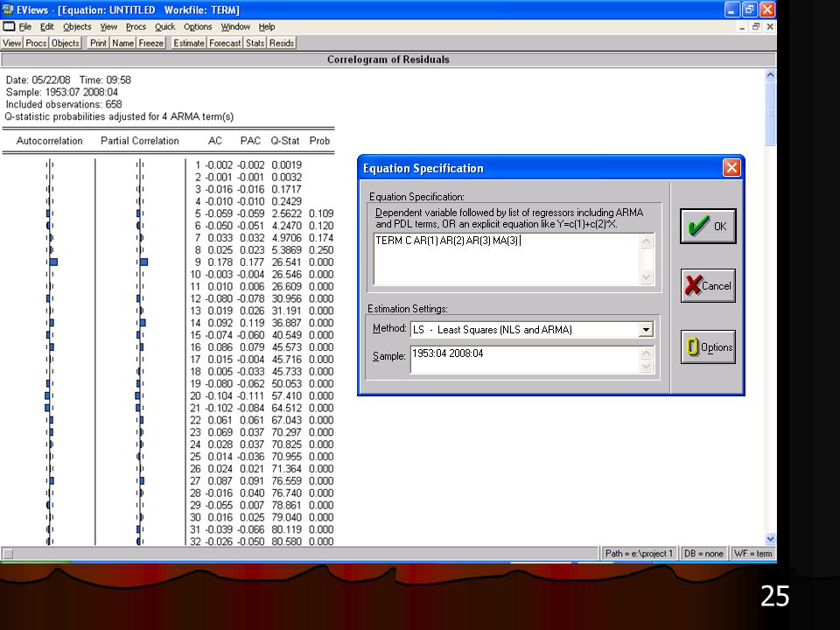
Task: Click the lag 14 PAC value 0.119
Action: (x=252, y=323)
